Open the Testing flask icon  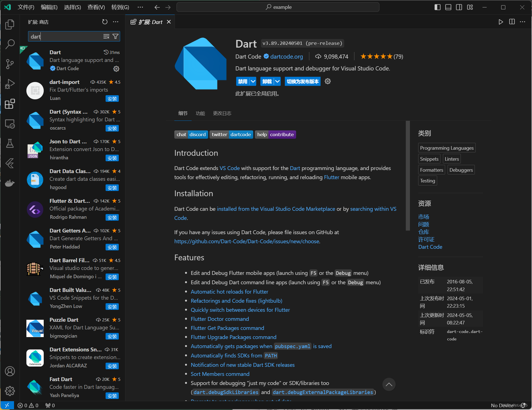[x=10, y=143]
